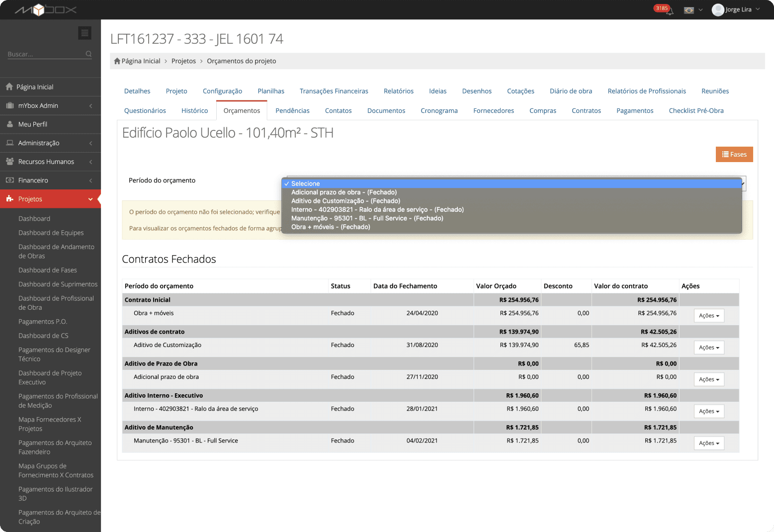Viewport: 774px width, 532px height.
Task: Click the search magnifier icon in sidebar
Action: [x=88, y=54]
